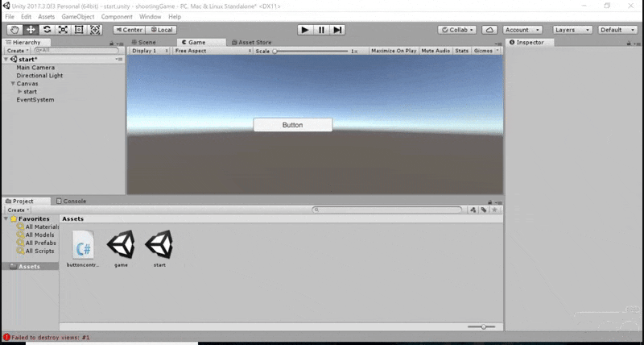This screenshot has height=345, width=644.
Task: Expand the start child under Canvas
Action: [19, 92]
